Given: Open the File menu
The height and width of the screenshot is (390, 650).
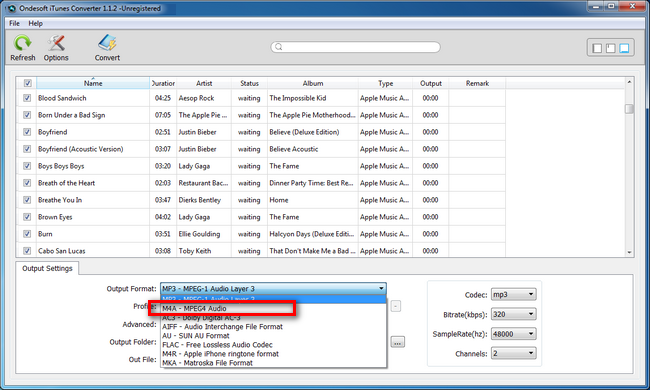Looking at the screenshot, I should [x=14, y=23].
